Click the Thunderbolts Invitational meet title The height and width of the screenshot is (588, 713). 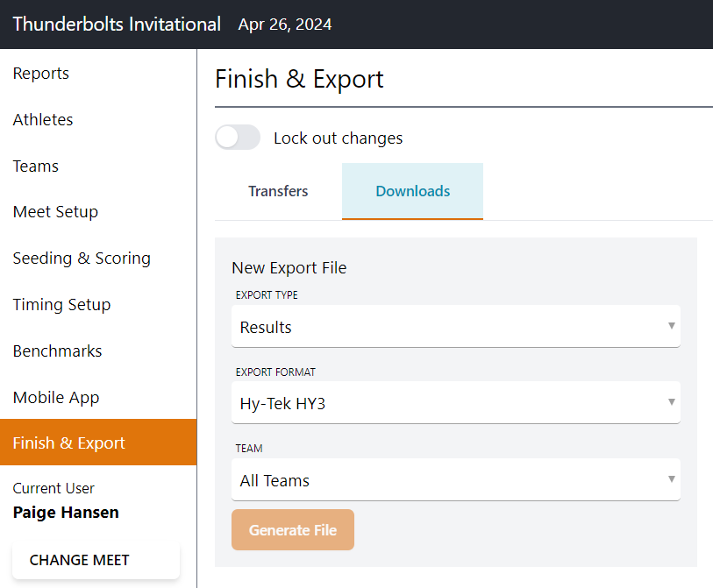117,24
